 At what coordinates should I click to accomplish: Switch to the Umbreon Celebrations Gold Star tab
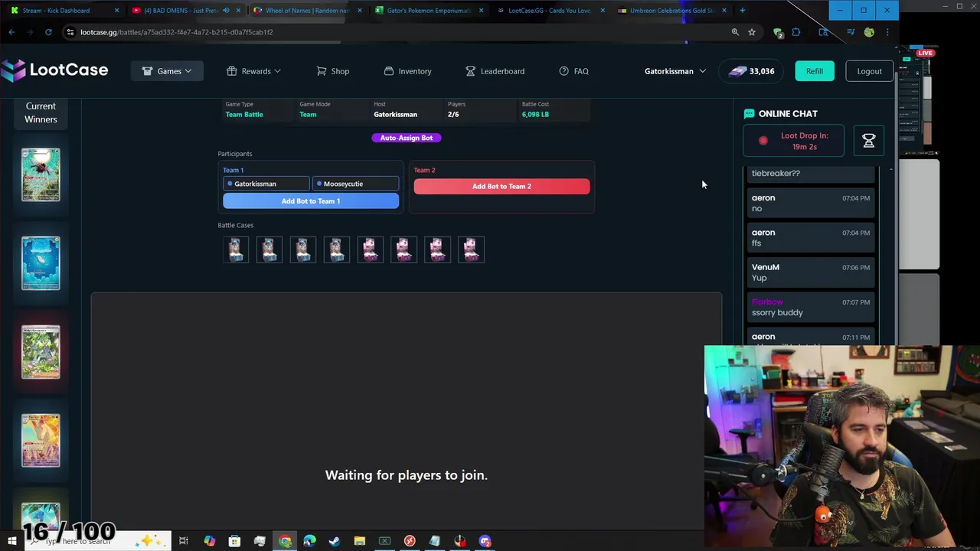pyautogui.click(x=671, y=11)
